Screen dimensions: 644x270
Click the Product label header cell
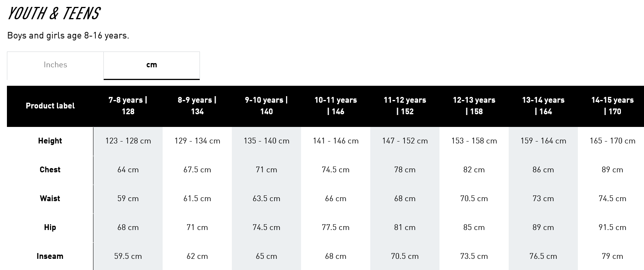(50, 106)
